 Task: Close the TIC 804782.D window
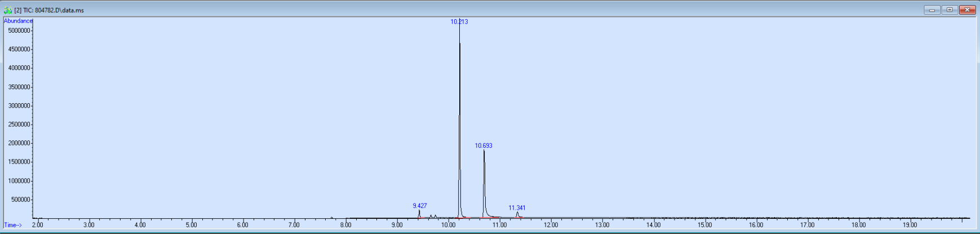[968, 10]
